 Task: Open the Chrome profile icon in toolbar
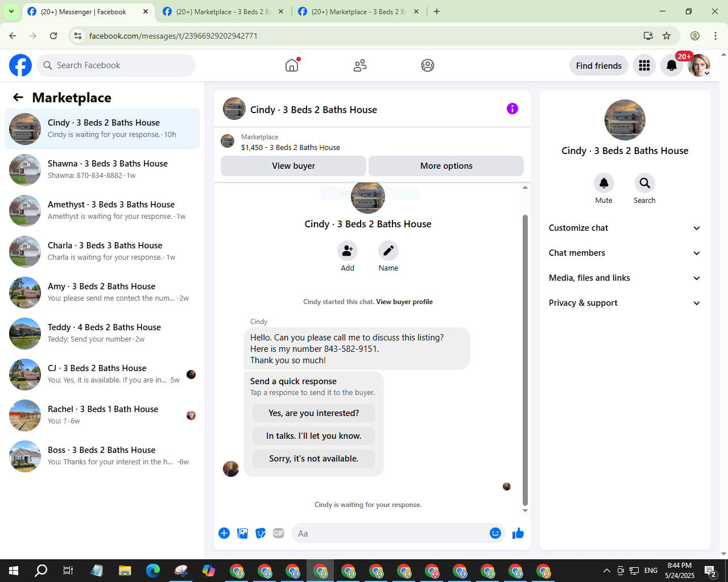coord(695,36)
